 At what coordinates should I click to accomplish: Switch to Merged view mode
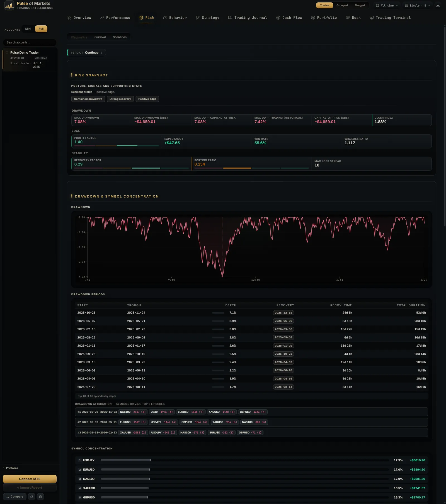[360, 5]
